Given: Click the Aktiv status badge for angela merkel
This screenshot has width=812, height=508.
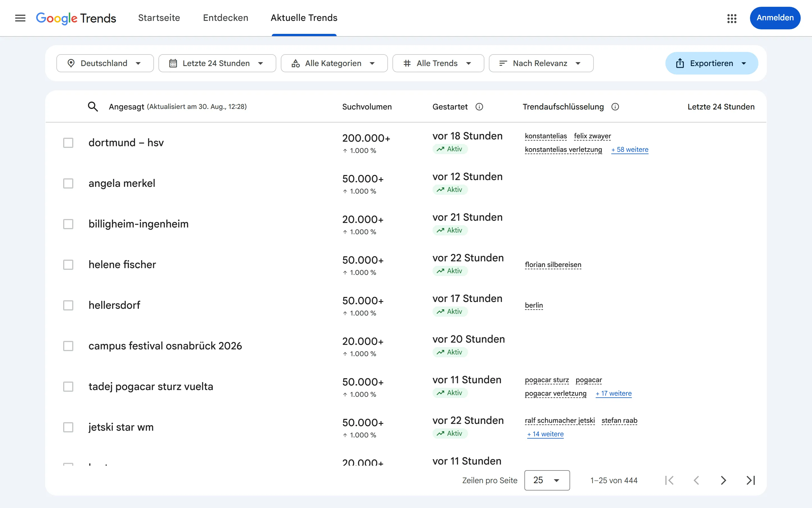Looking at the screenshot, I should [450, 190].
